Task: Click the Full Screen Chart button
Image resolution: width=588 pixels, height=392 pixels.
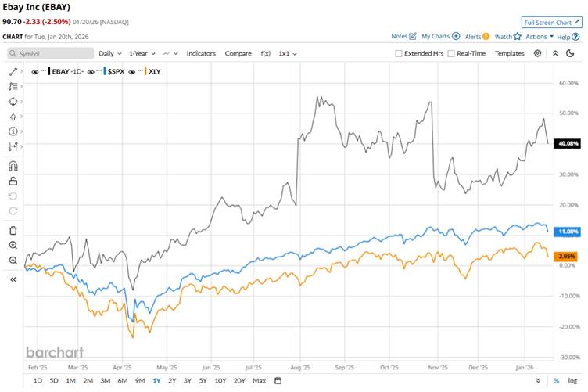Action: pyautogui.click(x=550, y=23)
